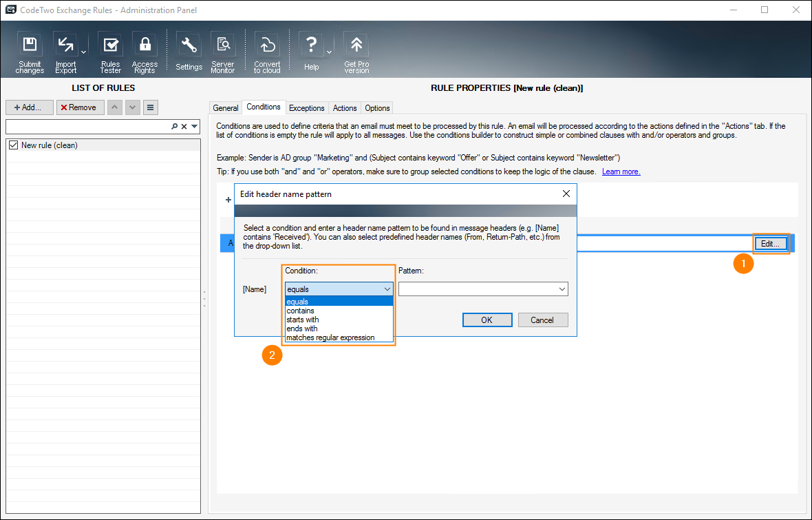
Task: Remove the selected rule
Action: [81, 107]
